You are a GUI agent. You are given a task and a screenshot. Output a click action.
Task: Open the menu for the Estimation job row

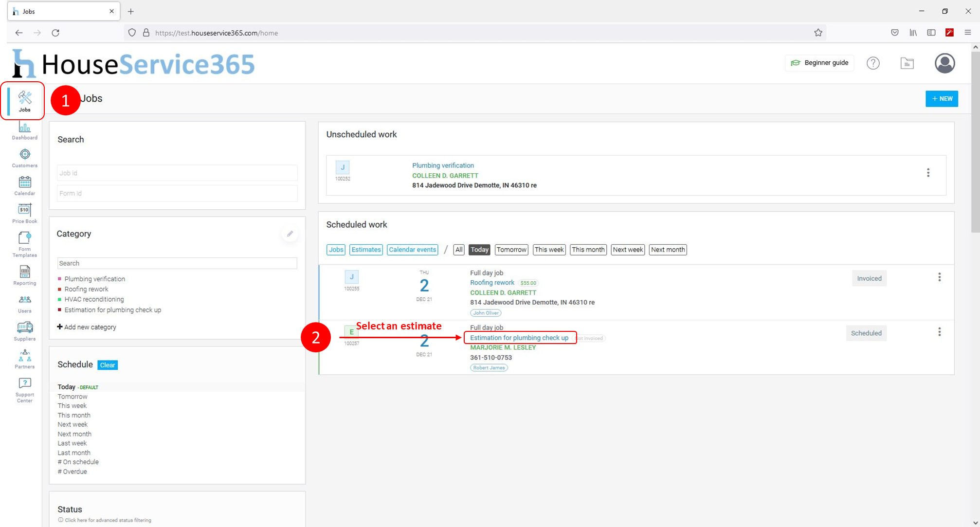(x=939, y=332)
